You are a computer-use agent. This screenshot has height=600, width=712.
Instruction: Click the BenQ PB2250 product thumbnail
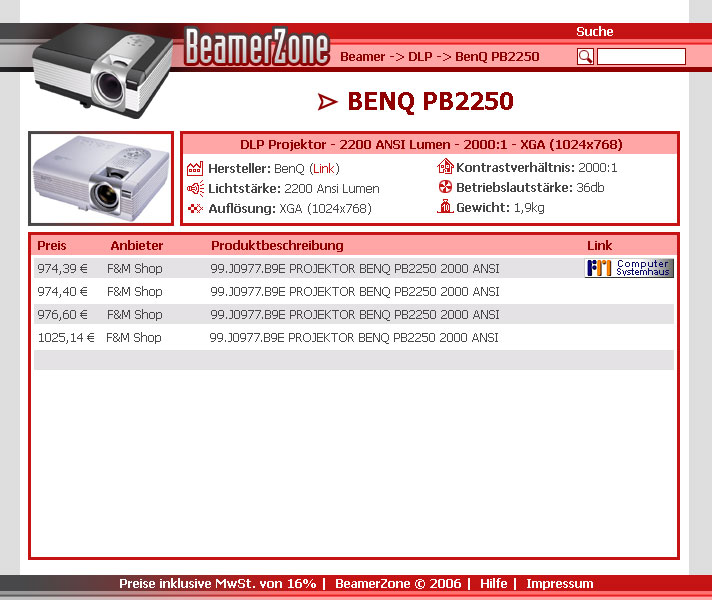point(101,179)
